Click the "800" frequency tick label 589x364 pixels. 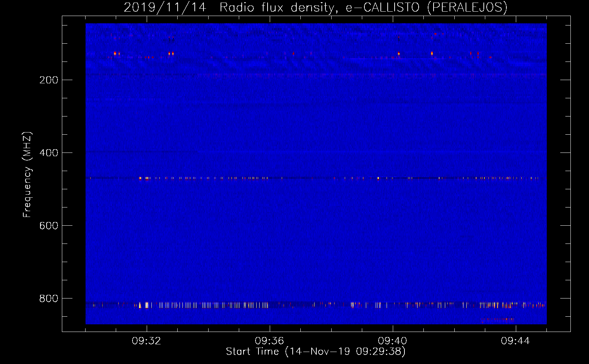click(49, 298)
